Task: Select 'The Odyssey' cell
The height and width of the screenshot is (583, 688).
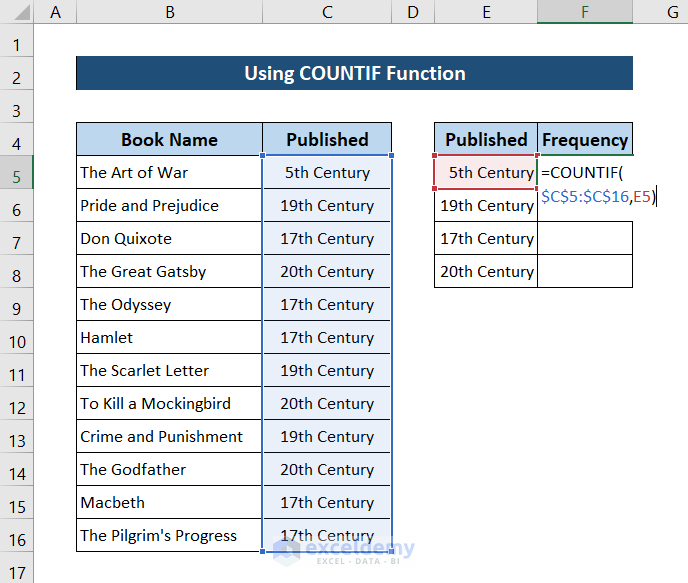Action: [170, 304]
